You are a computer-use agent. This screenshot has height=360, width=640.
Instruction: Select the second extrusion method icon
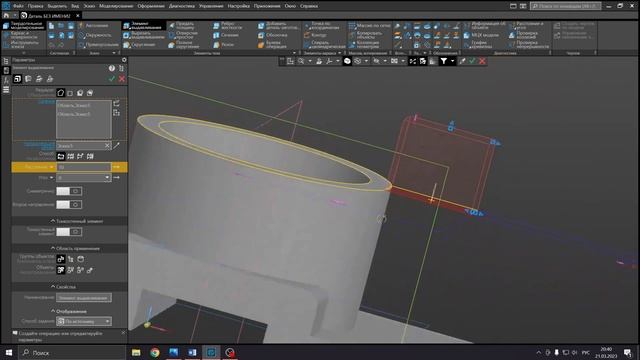pos(71,156)
